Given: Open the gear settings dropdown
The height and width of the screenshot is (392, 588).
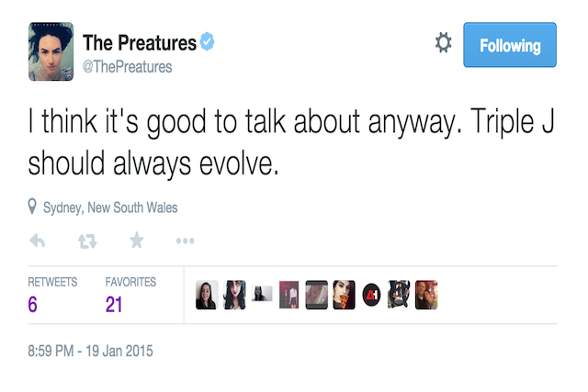Looking at the screenshot, I should click(x=443, y=43).
